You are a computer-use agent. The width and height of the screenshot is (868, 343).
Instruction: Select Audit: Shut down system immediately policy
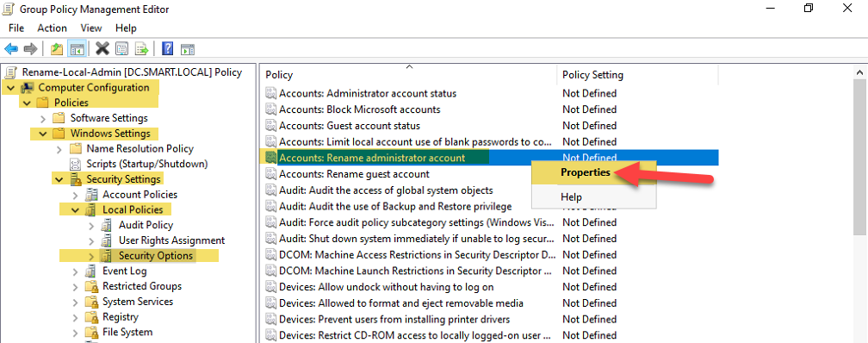(x=416, y=238)
